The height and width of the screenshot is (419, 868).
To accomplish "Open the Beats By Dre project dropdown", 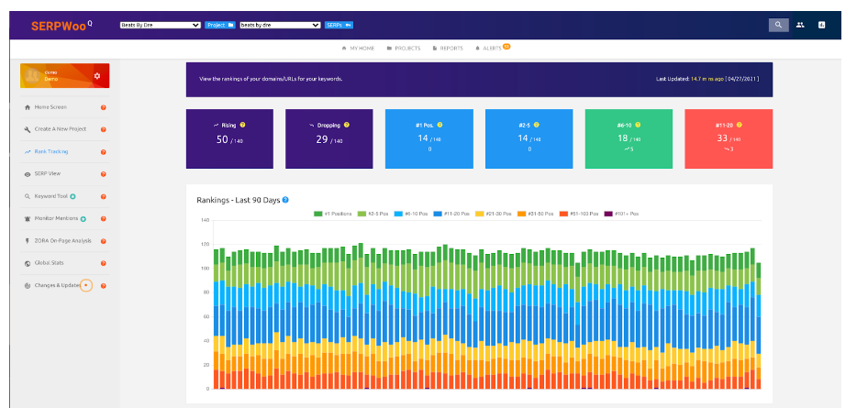I will (160, 25).
